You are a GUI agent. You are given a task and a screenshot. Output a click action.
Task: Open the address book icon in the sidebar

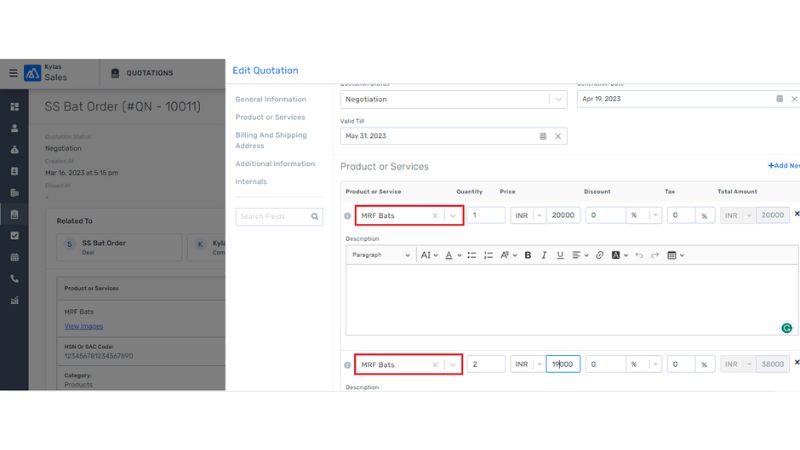[14, 171]
